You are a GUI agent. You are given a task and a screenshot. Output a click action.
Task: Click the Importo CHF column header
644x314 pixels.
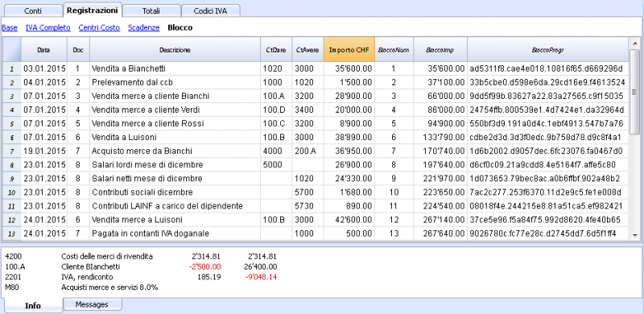(x=349, y=50)
